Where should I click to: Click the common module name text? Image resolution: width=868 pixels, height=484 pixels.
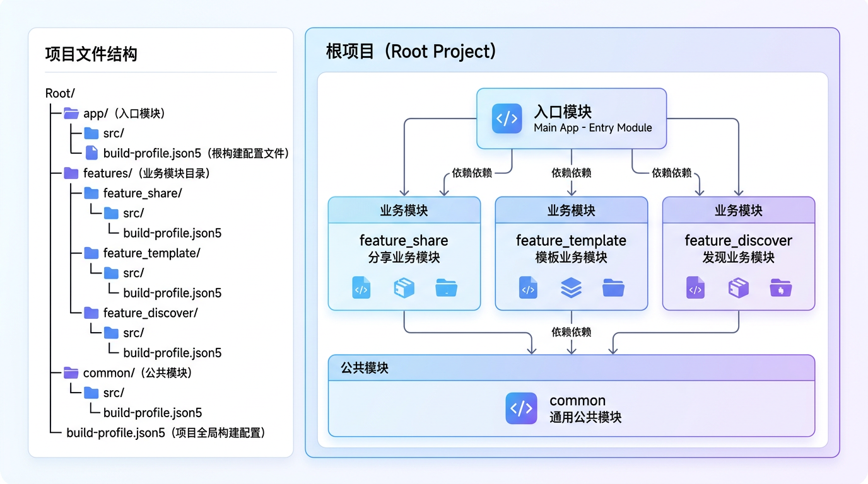578,401
